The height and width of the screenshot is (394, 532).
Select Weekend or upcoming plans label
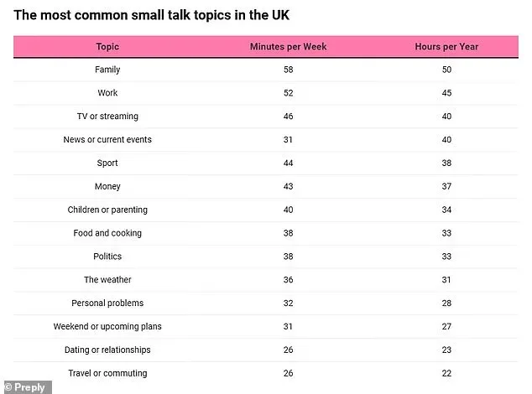pos(107,326)
